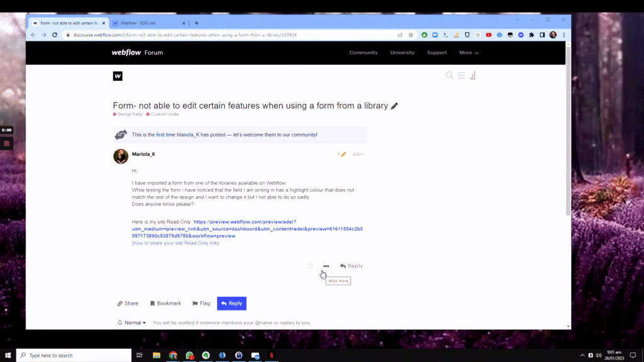Open the hamburger menu in the forum header
644x362 pixels.
[462, 75]
